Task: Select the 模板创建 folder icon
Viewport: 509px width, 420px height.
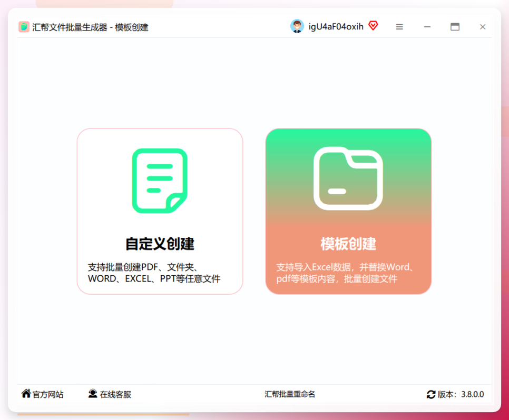Action: pos(348,178)
